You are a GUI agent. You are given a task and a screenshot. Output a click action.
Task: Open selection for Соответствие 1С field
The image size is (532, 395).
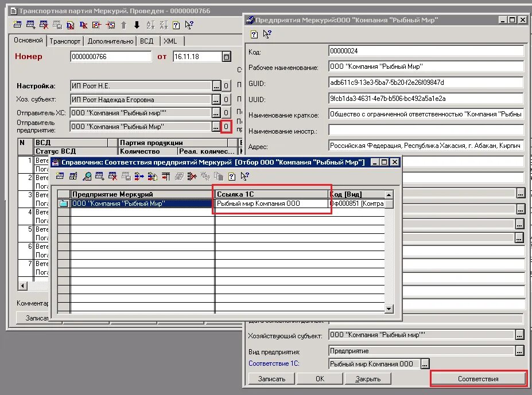click(425, 364)
